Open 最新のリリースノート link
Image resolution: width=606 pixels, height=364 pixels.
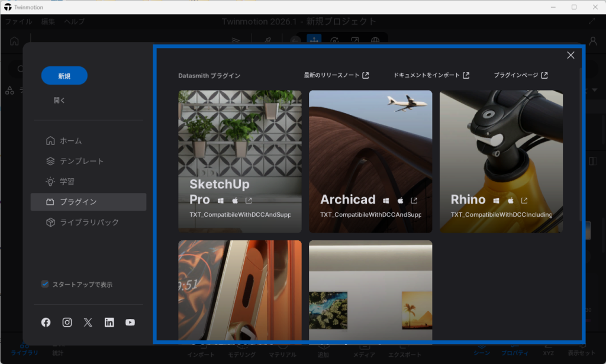coord(336,75)
